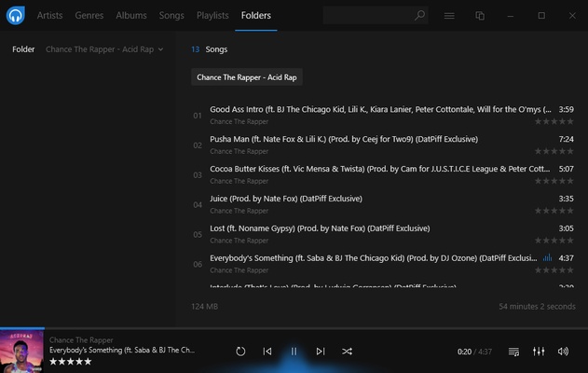Click the volume speaker icon
588x373 pixels.
[x=563, y=352]
